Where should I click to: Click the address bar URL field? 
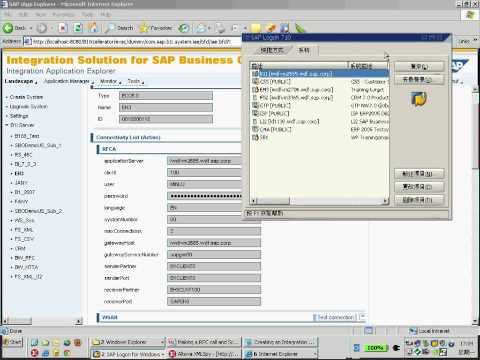point(133,42)
